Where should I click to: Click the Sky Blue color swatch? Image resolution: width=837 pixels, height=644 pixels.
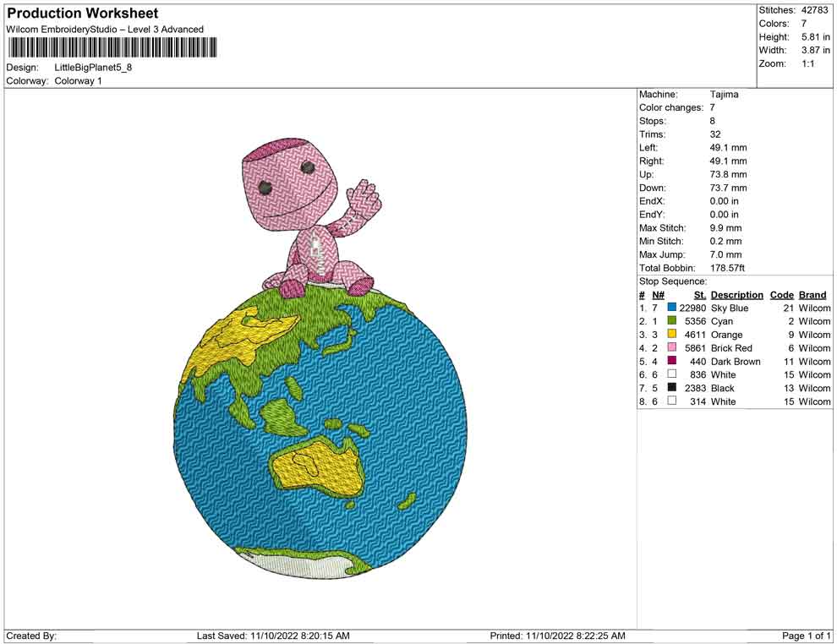671,308
